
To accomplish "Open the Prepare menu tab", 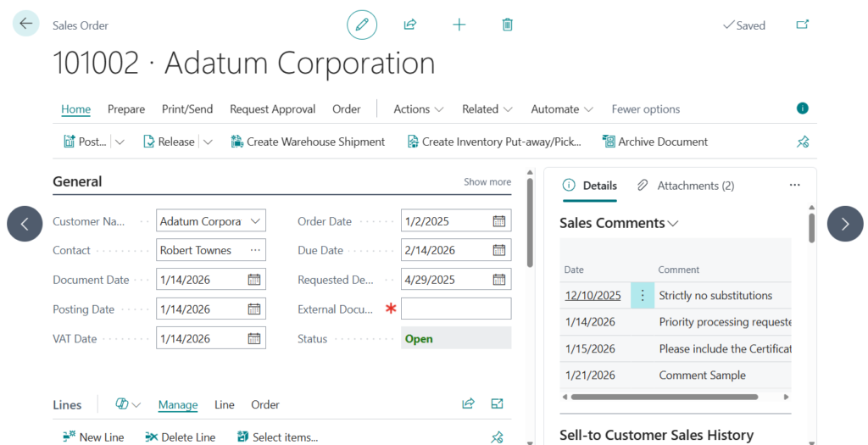I will point(126,109).
